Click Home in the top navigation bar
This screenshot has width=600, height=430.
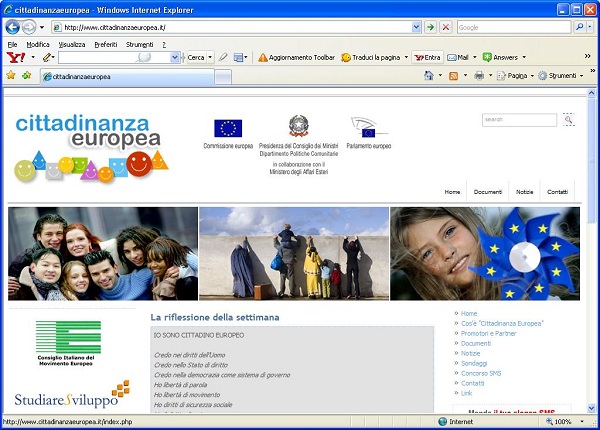[x=452, y=192]
